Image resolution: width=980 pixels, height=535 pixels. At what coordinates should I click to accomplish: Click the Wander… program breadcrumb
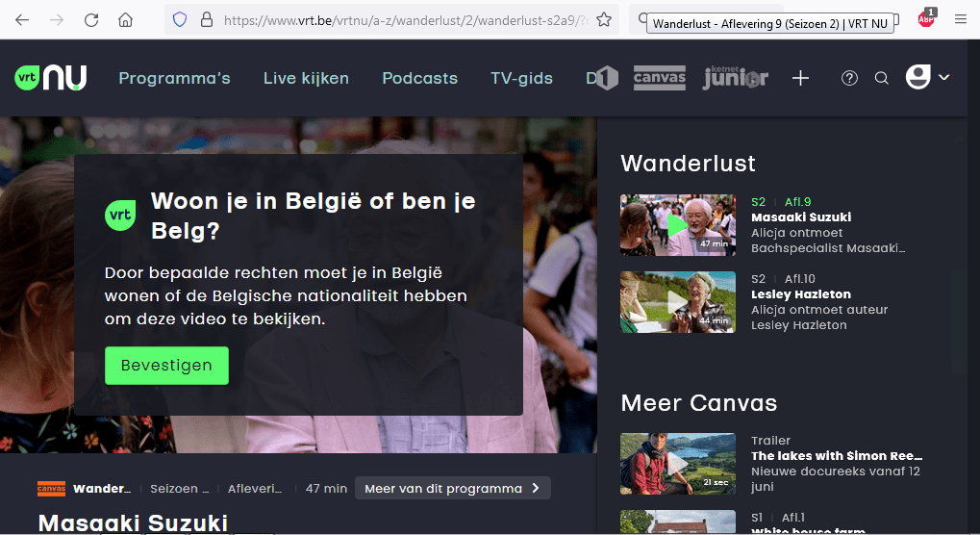(x=102, y=489)
